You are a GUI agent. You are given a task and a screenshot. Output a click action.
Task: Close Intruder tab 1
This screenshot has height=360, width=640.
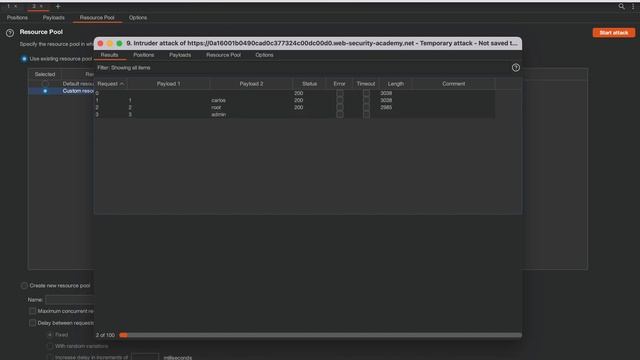(x=16, y=6)
